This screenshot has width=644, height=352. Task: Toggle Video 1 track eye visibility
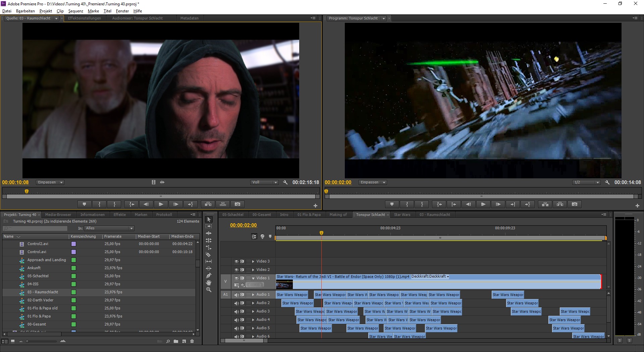tap(236, 278)
